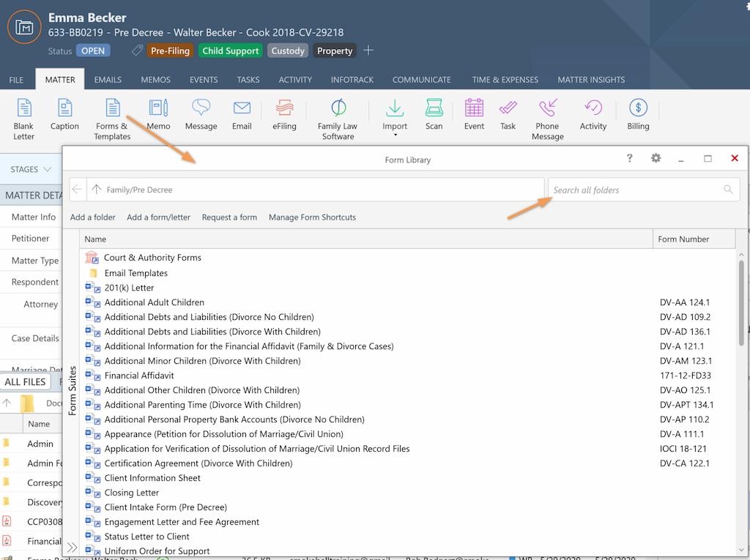Click the Form Library vertical scrollbar
750x560 pixels.
click(741, 302)
